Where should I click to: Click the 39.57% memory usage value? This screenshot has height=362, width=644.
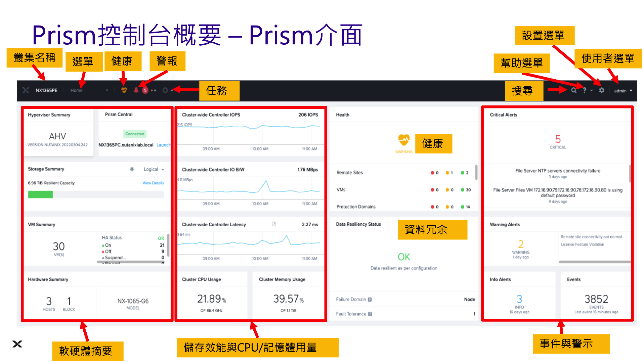[288, 299]
